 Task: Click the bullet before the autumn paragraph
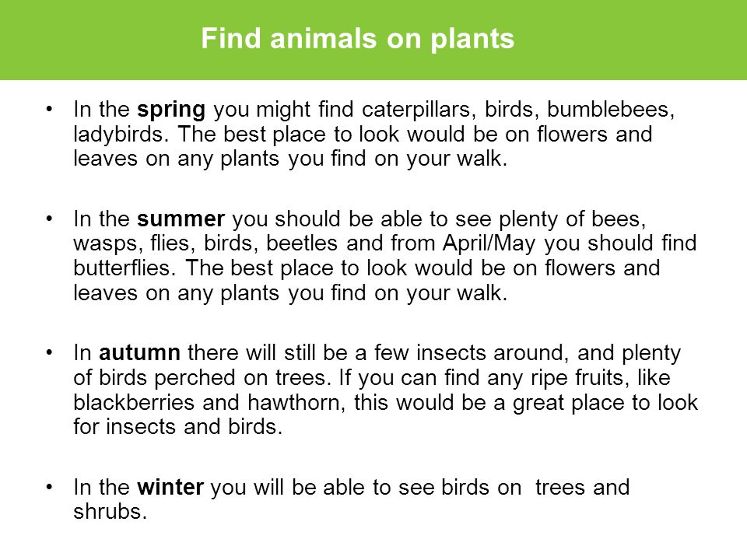click(x=49, y=352)
